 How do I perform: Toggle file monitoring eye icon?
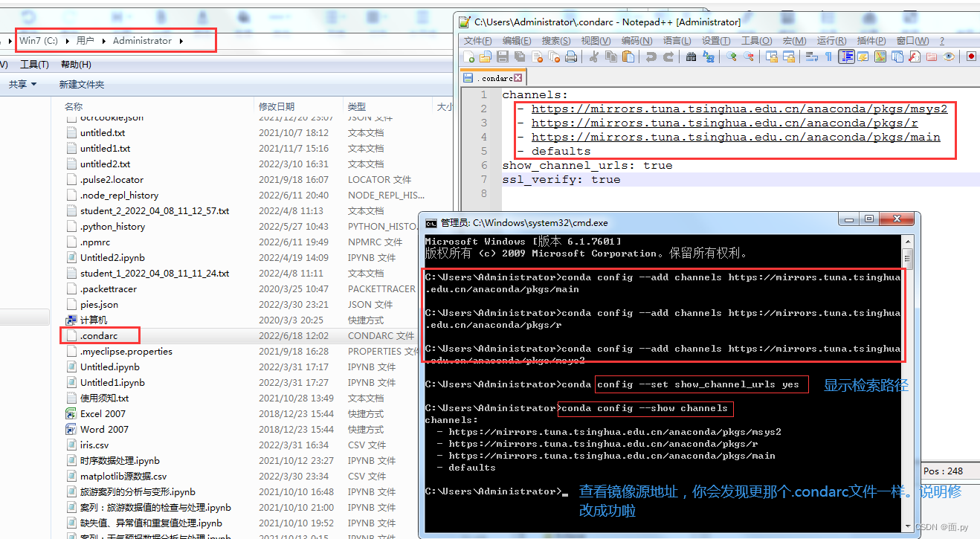(x=948, y=57)
